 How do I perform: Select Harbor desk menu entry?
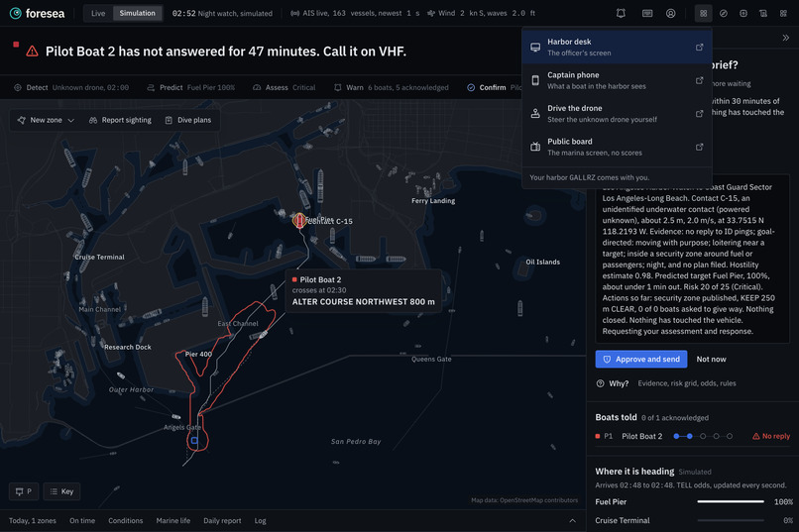pyautogui.click(x=617, y=47)
